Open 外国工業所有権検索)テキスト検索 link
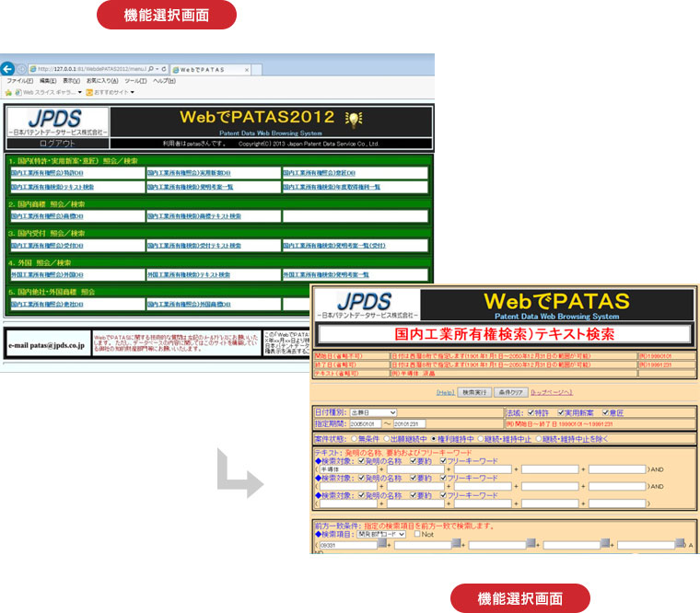This screenshot has width=700, height=613. click(x=189, y=275)
